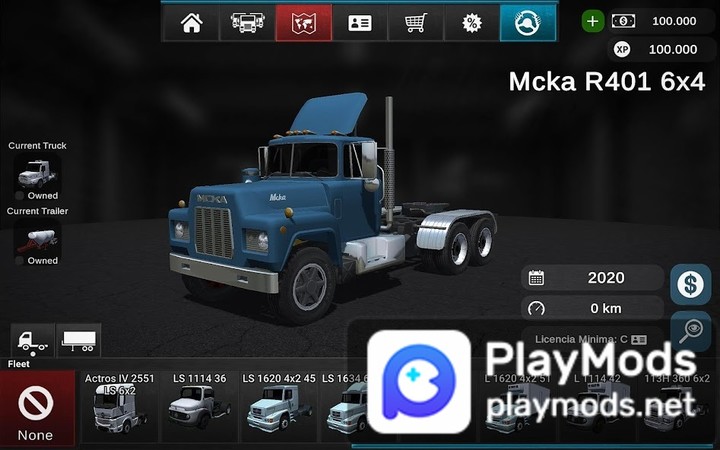Click the odometer gauge icon
720x450 pixels.
(x=536, y=308)
